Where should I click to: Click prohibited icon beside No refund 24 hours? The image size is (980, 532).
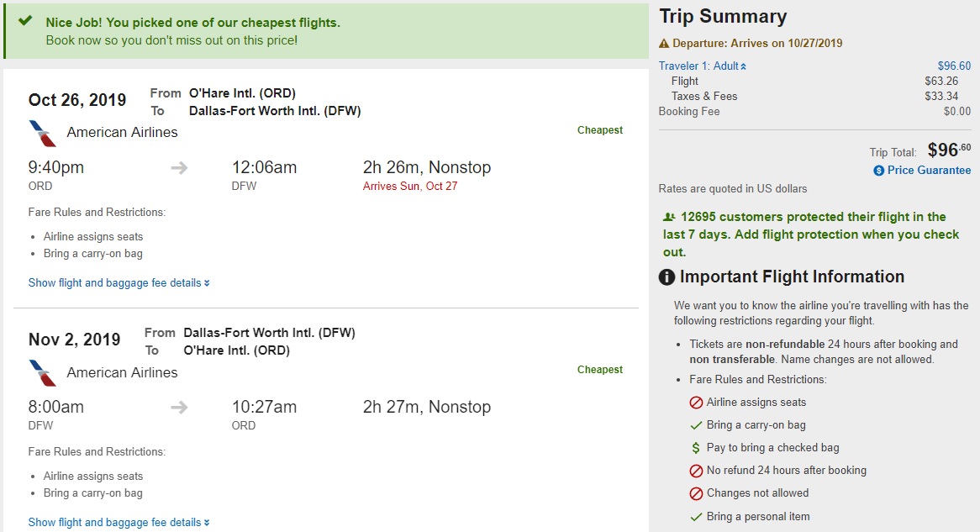pyautogui.click(x=696, y=471)
